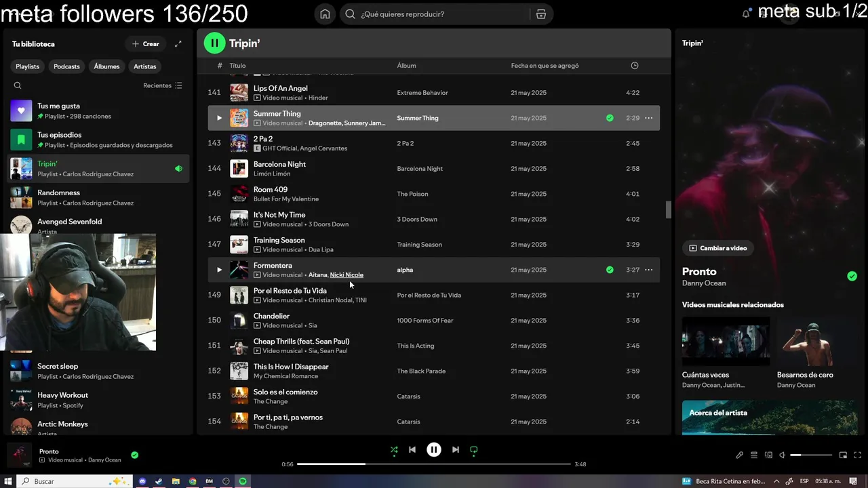This screenshot has width=868, height=488.
Task: Open Discord from the taskbar
Action: [x=142, y=481]
